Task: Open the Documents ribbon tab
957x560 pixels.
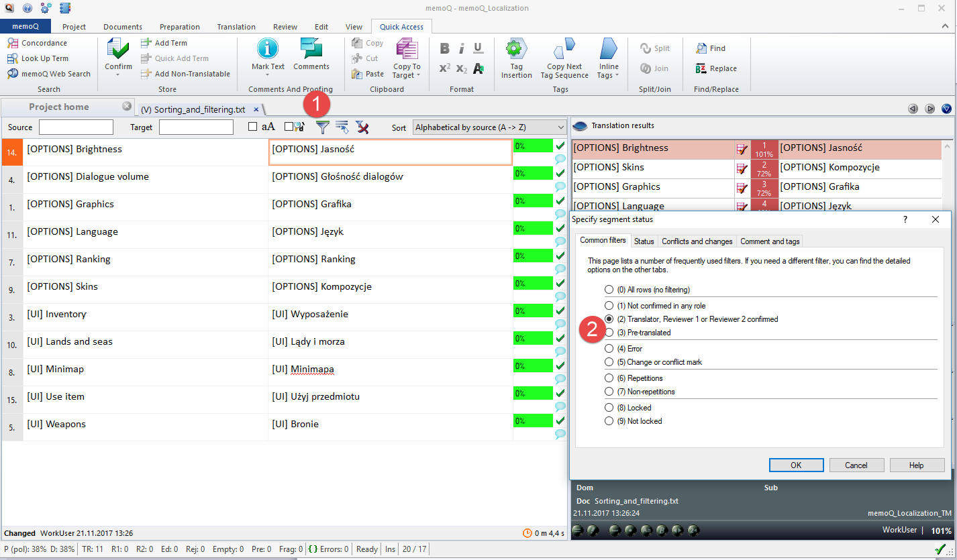Action: click(123, 27)
